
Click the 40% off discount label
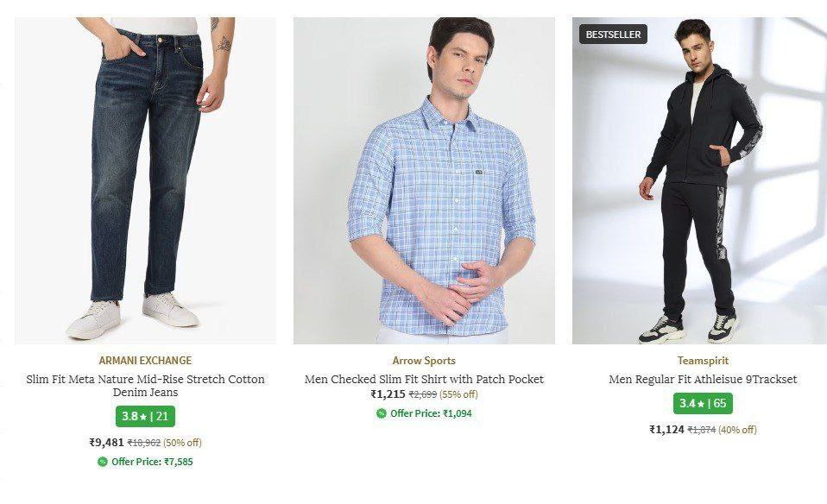tap(737, 430)
